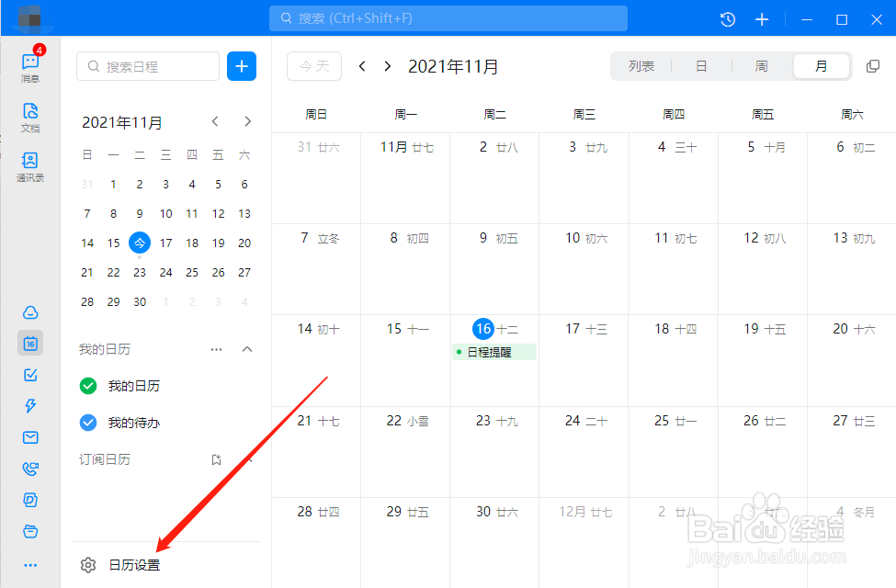Viewport: 896px width, 588px height.
Task: Open the mail envelope icon
Action: tap(30, 436)
